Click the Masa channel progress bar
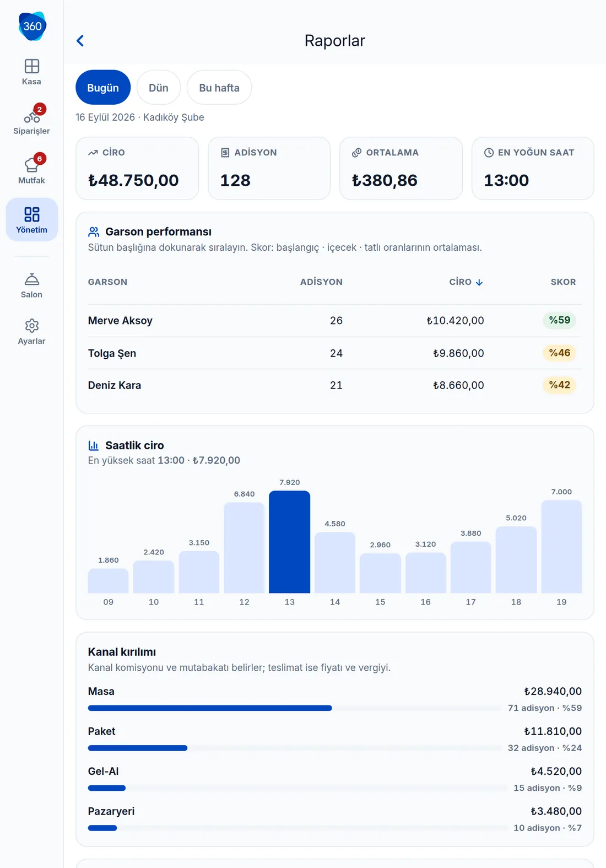This screenshot has width=606, height=868. click(x=295, y=708)
